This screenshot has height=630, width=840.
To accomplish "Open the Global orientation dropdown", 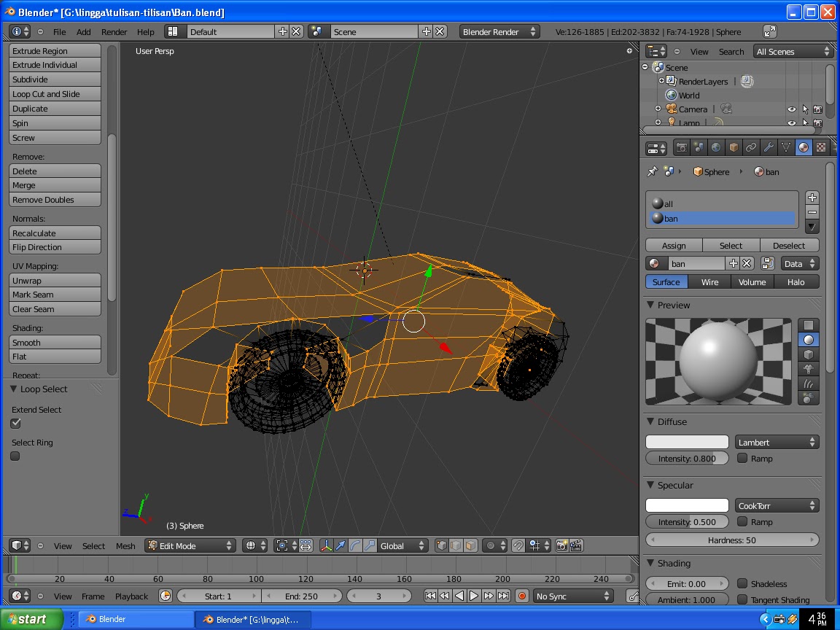I will pyautogui.click(x=402, y=546).
